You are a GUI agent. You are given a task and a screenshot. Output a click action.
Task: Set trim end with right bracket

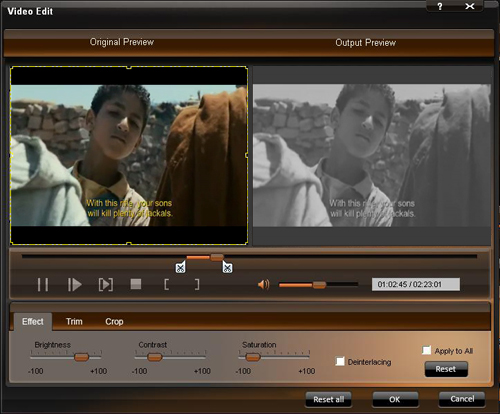[x=197, y=284]
